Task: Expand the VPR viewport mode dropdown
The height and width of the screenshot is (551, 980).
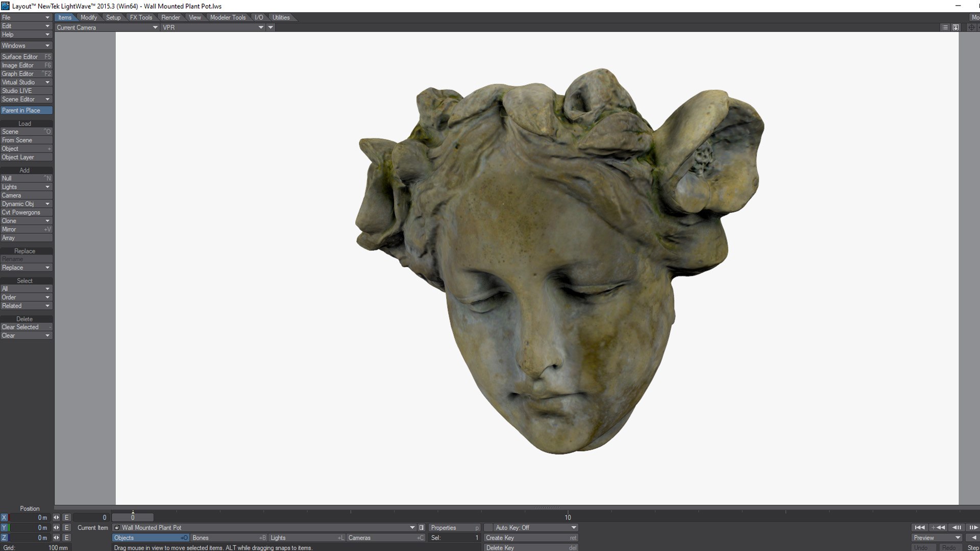Action: coord(261,28)
